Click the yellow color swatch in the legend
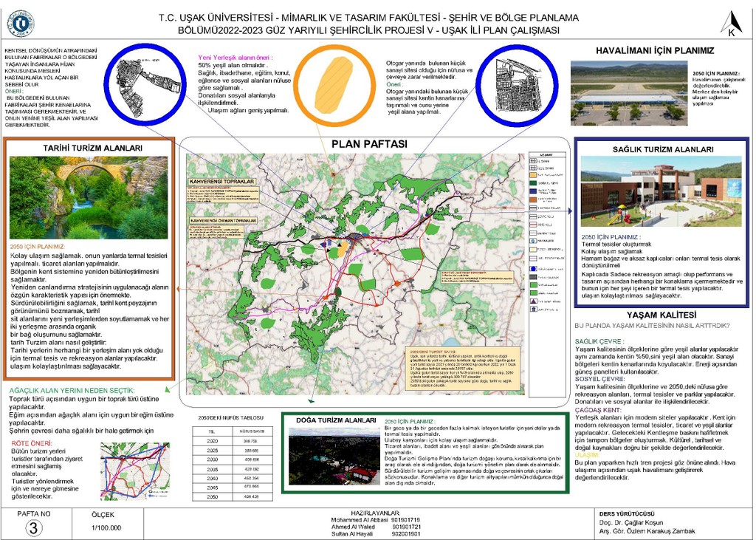 (x=533, y=174)
